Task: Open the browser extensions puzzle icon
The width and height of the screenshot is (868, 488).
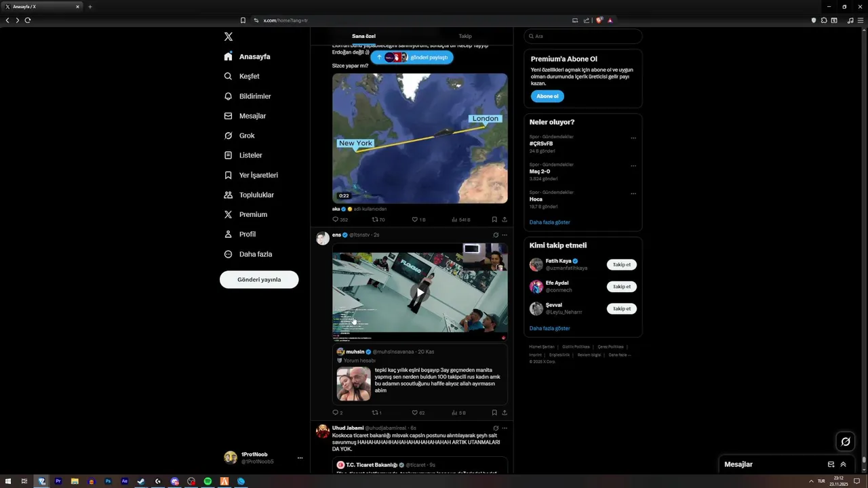Action: (x=824, y=20)
